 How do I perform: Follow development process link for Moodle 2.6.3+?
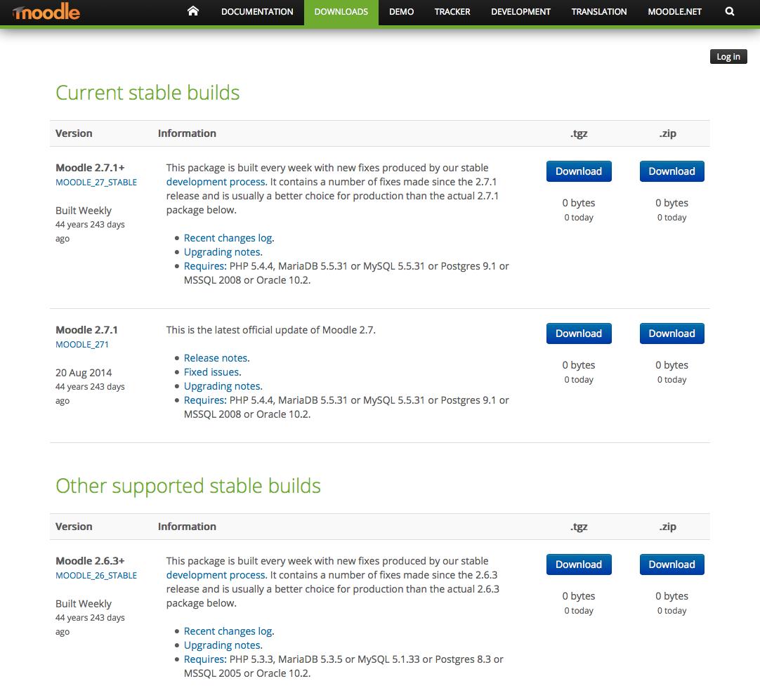coord(216,575)
